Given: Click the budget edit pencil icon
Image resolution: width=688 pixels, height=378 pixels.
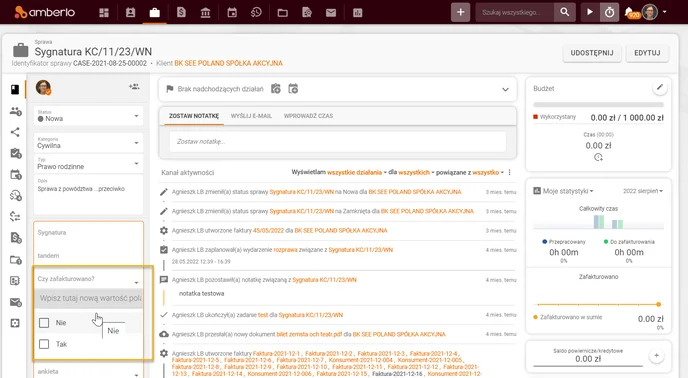Looking at the screenshot, I should pyautogui.click(x=659, y=88).
